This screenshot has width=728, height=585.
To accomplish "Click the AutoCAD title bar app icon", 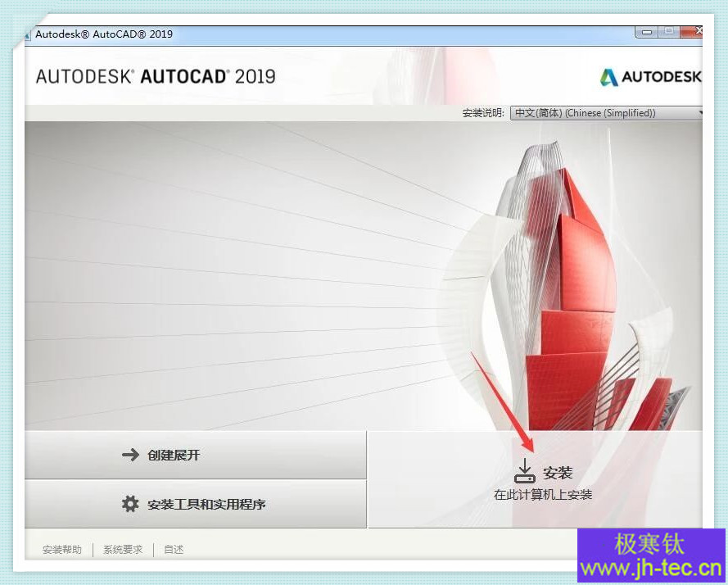I will (x=28, y=35).
